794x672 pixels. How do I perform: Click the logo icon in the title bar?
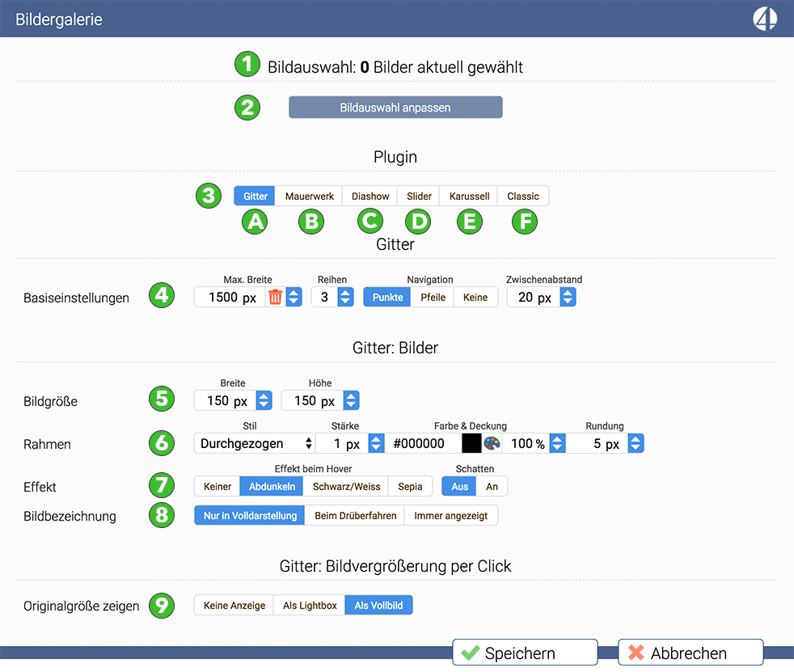coord(764,18)
